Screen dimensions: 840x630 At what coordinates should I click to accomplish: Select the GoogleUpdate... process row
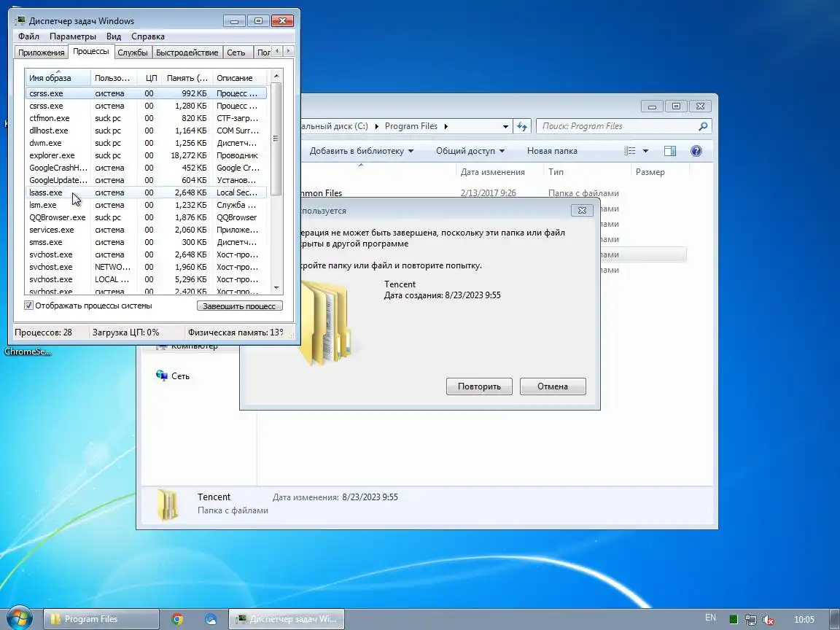(x=146, y=180)
